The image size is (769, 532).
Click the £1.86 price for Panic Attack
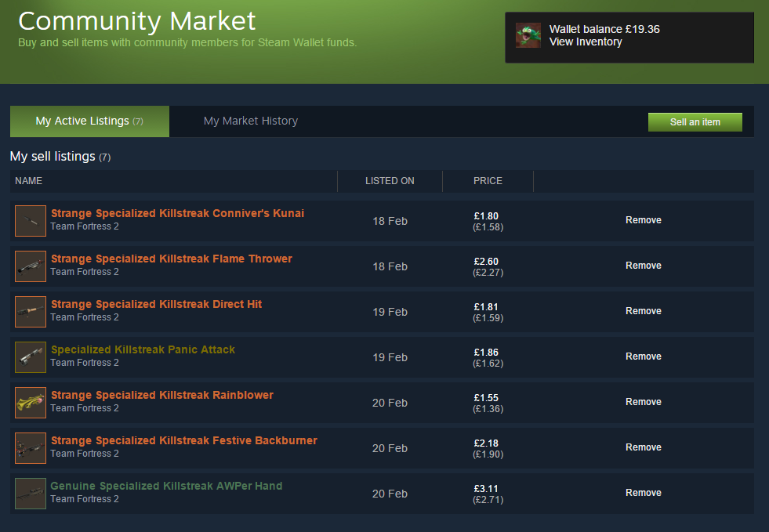[486, 353]
